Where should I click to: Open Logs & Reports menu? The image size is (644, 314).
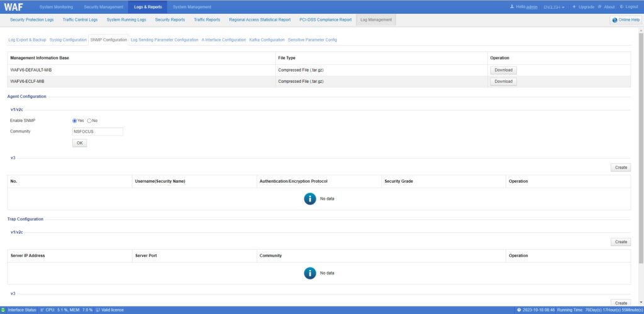click(148, 7)
